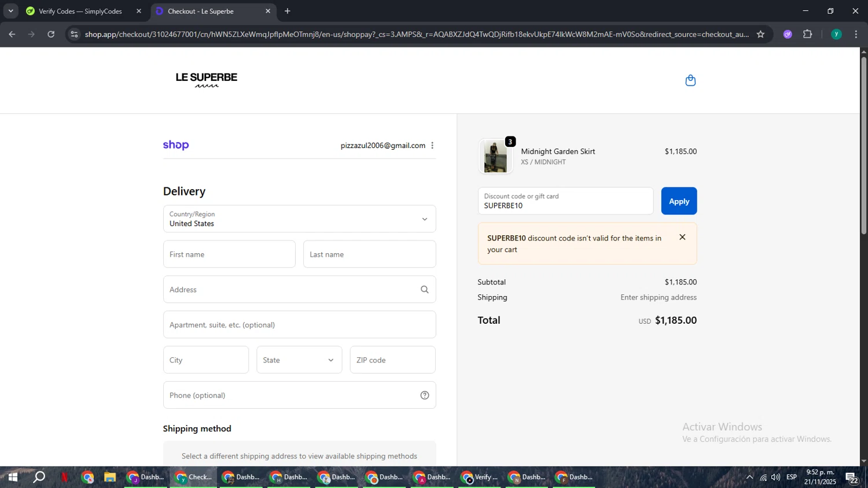Dismiss the SUPERBE10 invalid code message
The width and height of the screenshot is (868, 488).
pyautogui.click(x=682, y=237)
